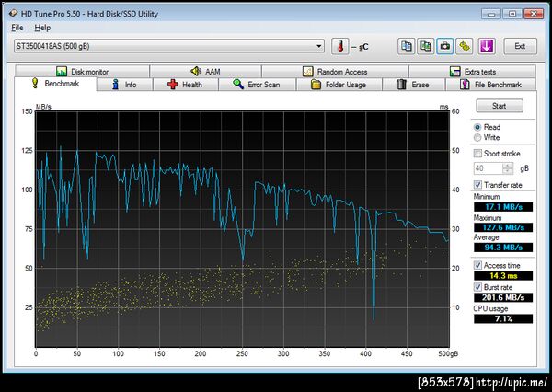Close the HD Tune Pro window
The image size is (552, 392).
pos(534,14)
